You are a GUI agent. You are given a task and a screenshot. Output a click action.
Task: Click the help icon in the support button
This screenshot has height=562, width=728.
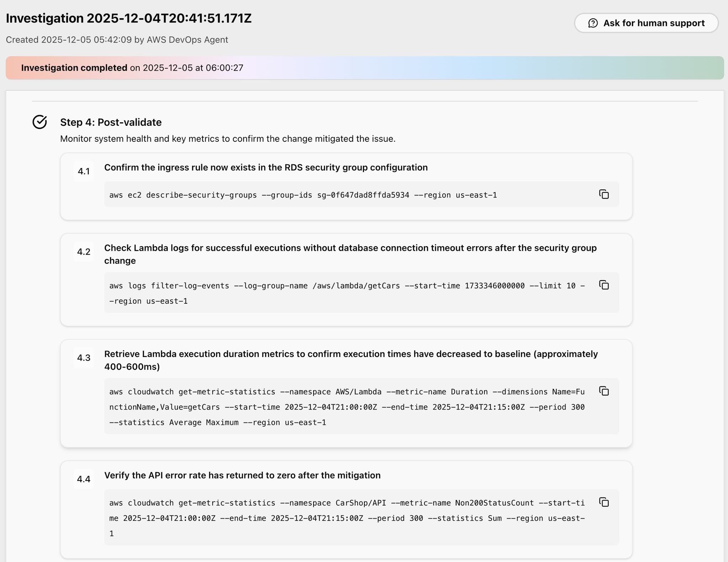coord(593,23)
